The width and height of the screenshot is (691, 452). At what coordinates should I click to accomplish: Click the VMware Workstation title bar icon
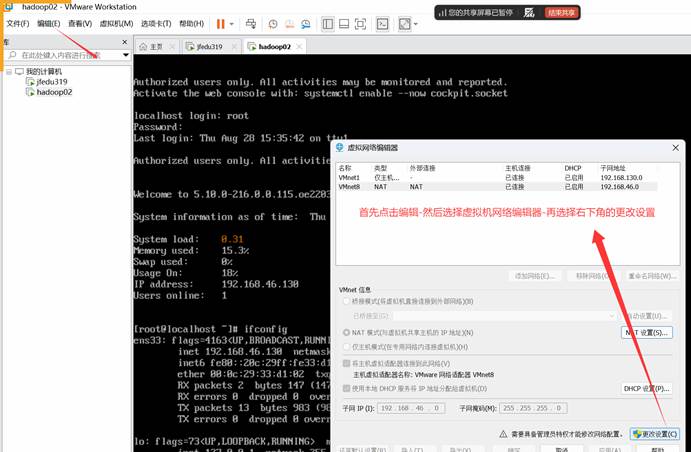[9, 6]
